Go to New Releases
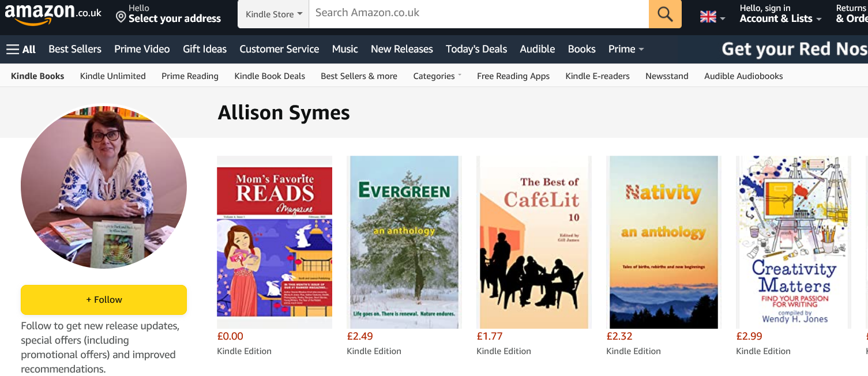The width and height of the screenshot is (868, 376). click(401, 49)
